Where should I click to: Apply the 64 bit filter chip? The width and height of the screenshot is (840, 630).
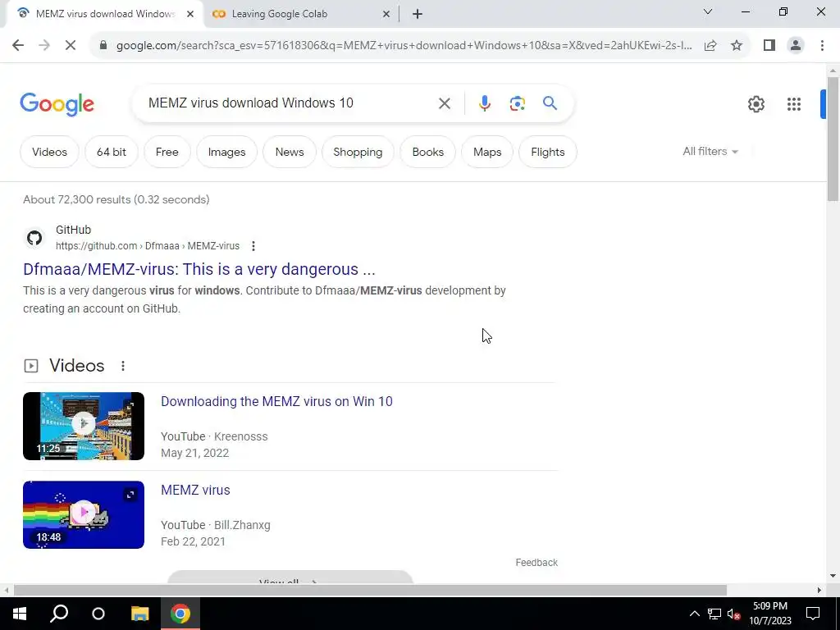coord(112,152)
